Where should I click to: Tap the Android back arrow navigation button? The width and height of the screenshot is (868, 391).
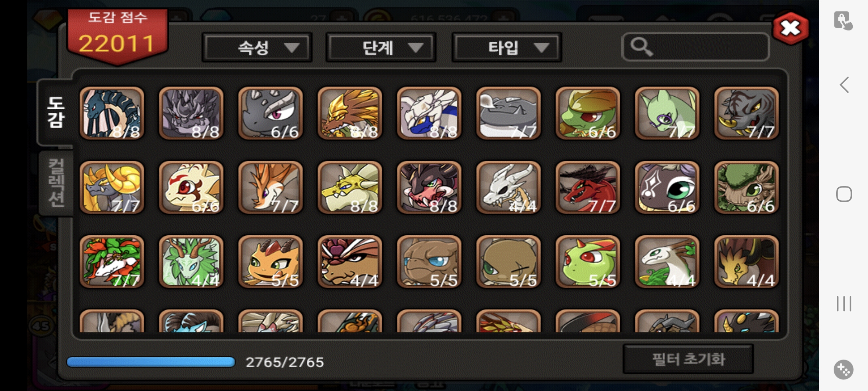coord(844,85)
